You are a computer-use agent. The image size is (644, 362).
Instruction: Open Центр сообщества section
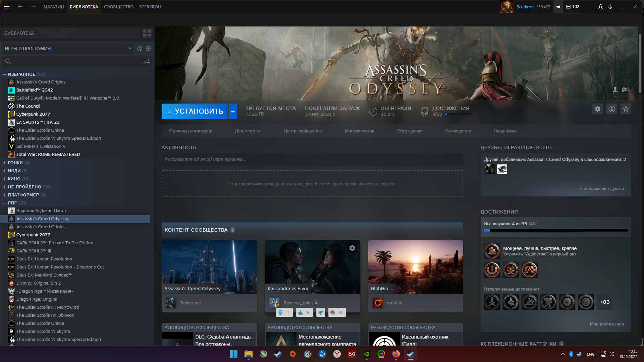[x=303, y=131]
